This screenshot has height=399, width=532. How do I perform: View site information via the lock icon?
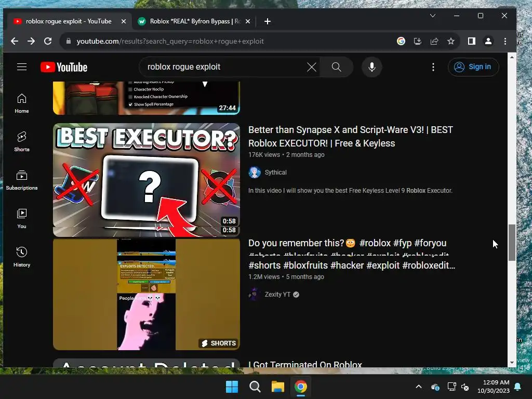point(69,41)
